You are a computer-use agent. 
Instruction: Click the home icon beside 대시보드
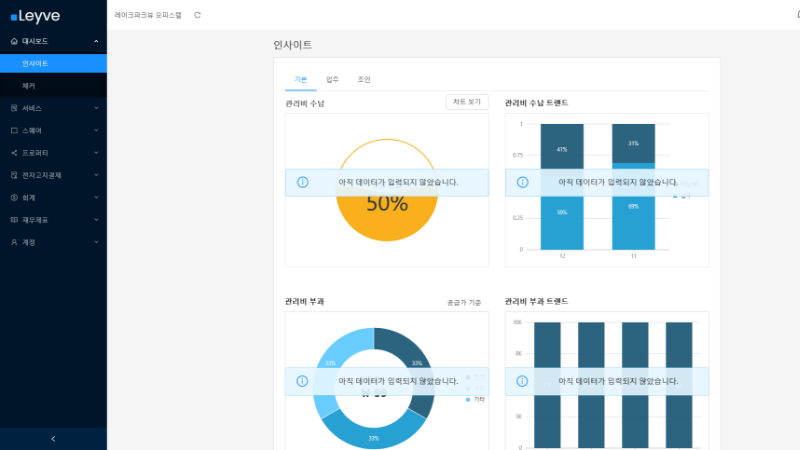click(x=14, y=41)
